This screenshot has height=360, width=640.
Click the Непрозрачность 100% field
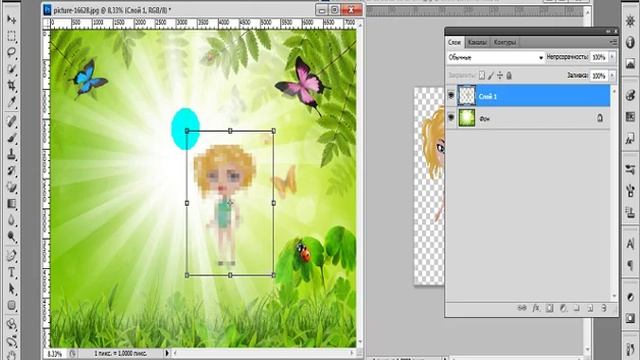599,57
